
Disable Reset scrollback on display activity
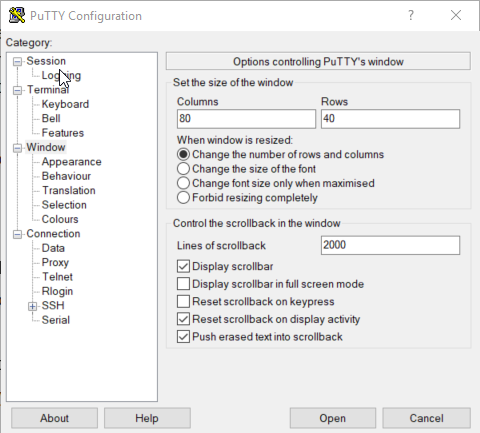[269, 319]
